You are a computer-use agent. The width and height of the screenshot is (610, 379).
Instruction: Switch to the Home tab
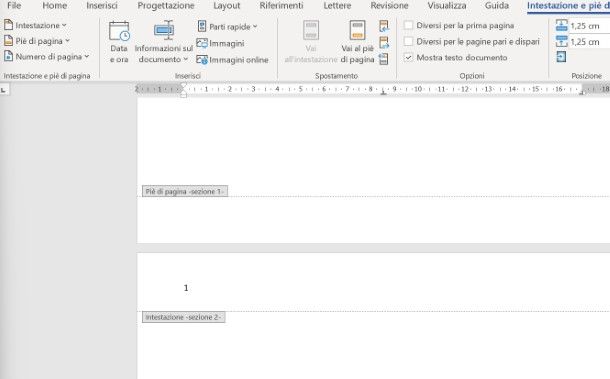point(54,6)
